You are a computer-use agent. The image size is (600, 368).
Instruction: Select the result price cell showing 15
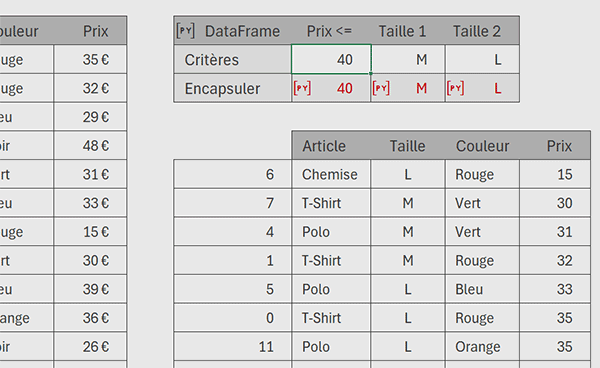(x=555, y=174)
